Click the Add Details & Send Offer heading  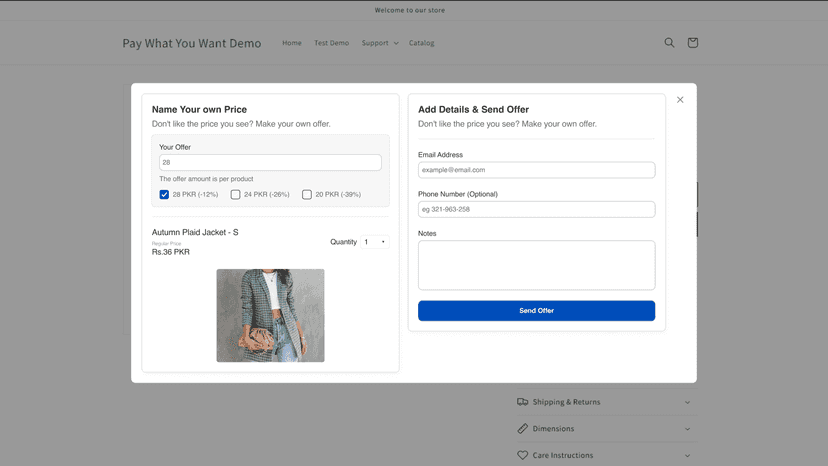point(473,109)
